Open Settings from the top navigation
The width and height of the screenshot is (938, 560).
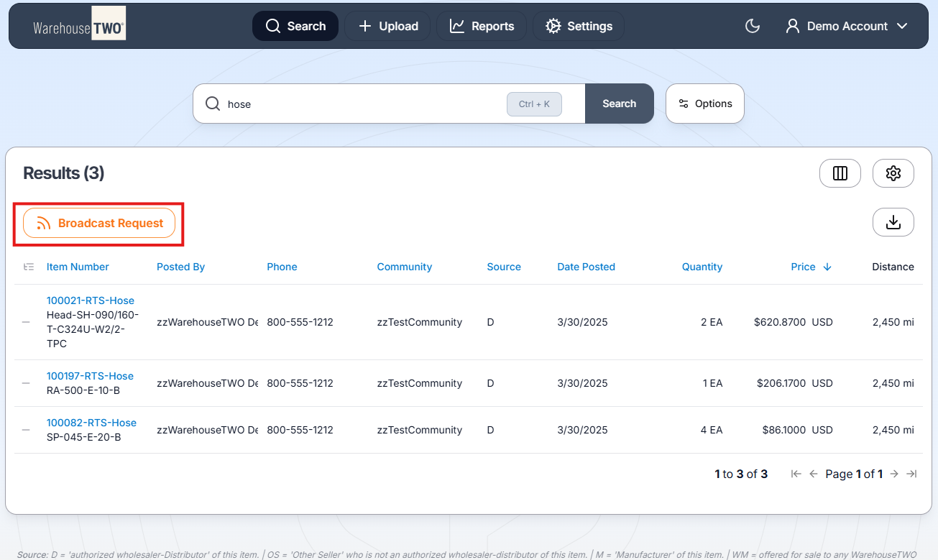tap(578, 26)
